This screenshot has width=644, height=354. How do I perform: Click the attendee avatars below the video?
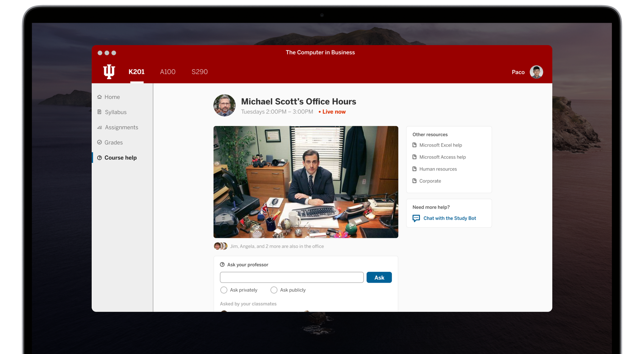tap(221, 246)
